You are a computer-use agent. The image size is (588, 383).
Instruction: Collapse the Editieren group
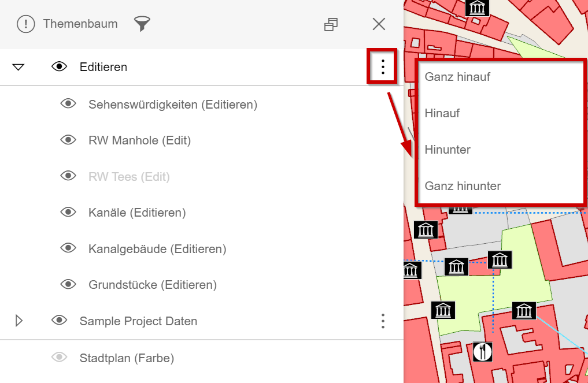point(18,67)
